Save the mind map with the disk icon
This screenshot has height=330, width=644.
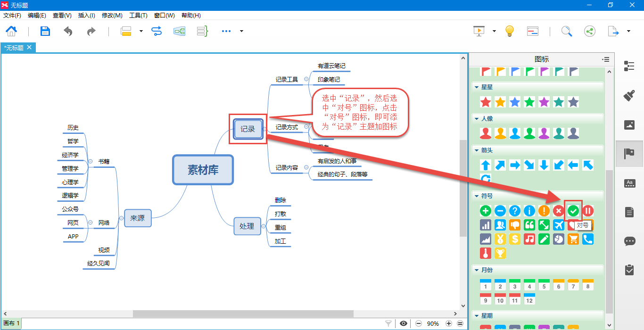pyautogui.click(x=45, y=31)
